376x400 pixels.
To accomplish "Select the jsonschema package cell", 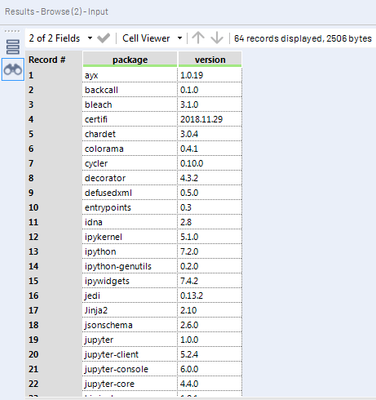I will pos(130,325).
